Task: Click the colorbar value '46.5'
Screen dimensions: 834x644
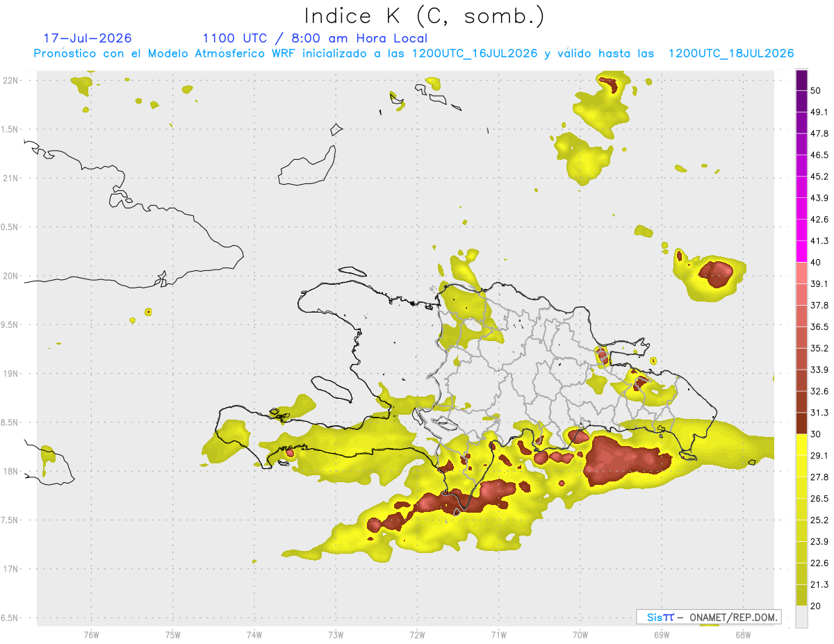Action: [x=819, y=155]
